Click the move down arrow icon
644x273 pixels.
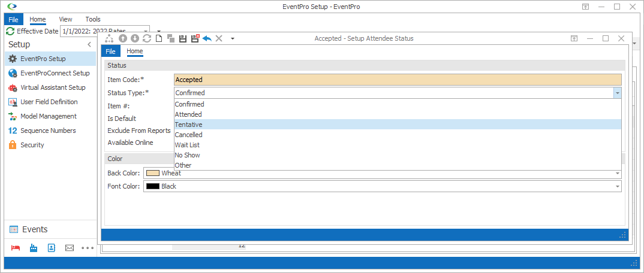pyautogui.click(x=135, y=38)
